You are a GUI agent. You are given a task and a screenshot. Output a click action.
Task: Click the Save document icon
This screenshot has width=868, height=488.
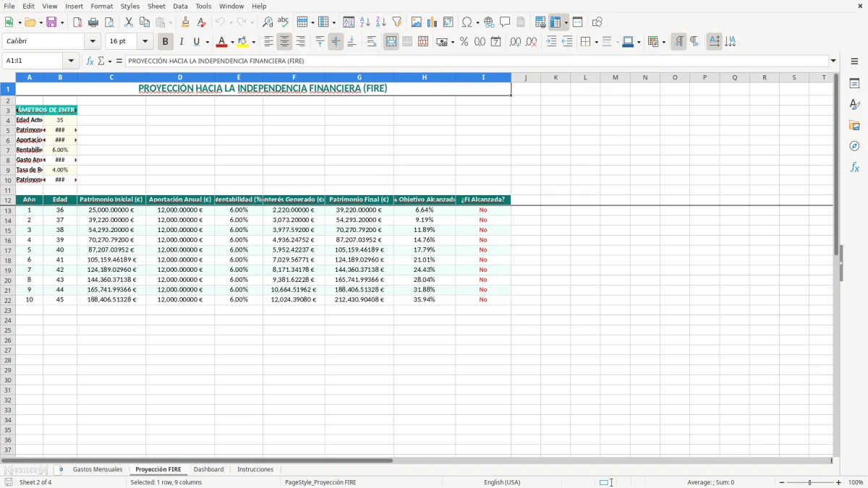[x=51, y=22]
